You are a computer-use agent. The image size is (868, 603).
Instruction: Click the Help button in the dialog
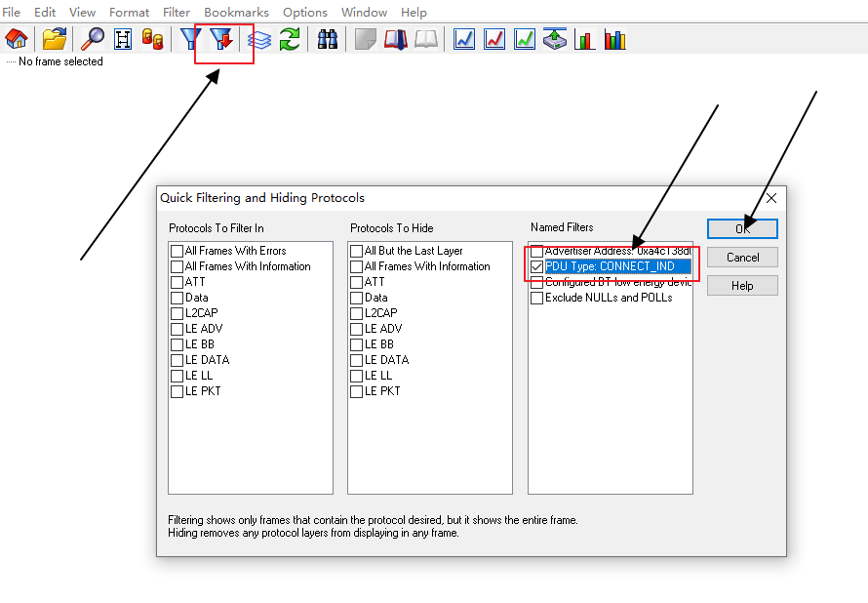[x=742, y=285]
